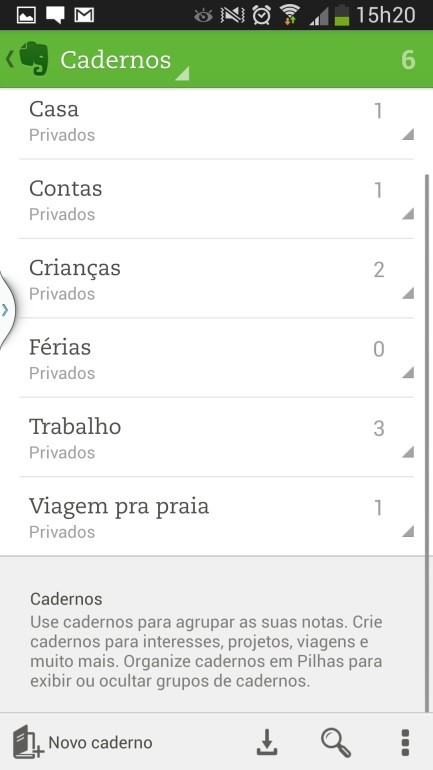433x770 pixels.
Task: Open search with the magnifier icon
Action: (x=336, y=742)
